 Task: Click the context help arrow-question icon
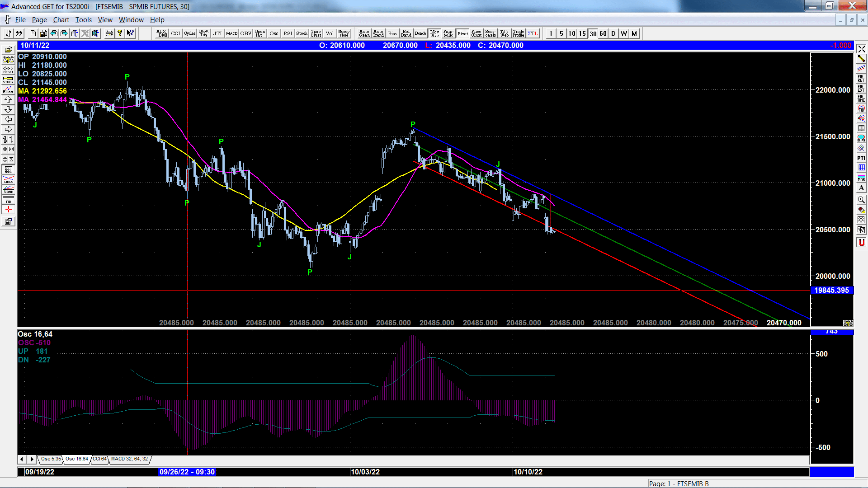(x=131, y=33)
